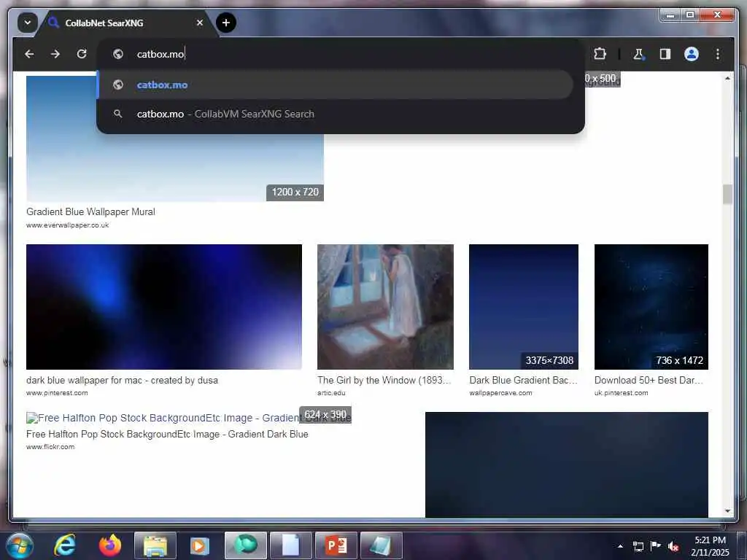Open the blank document taskbar item
Viewport: 747px width, 560px height.
[x=290, y=545]
